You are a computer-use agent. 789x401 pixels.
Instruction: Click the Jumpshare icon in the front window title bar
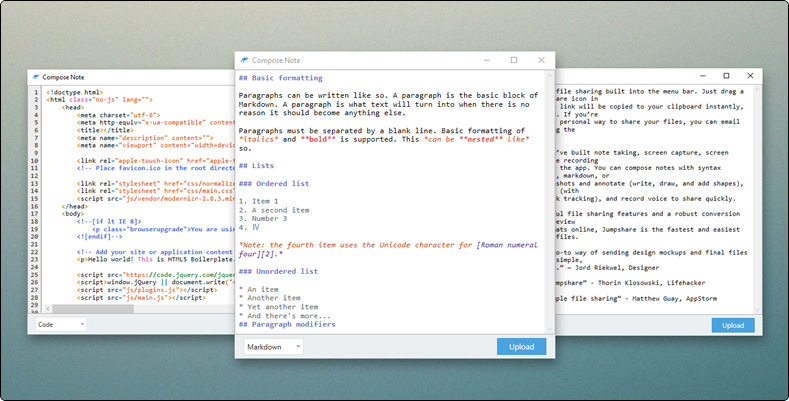245,60
